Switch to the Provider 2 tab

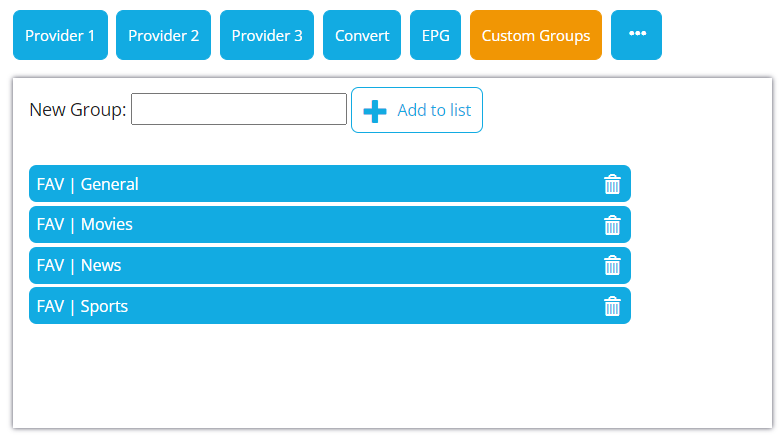click(x=163, y=35)
